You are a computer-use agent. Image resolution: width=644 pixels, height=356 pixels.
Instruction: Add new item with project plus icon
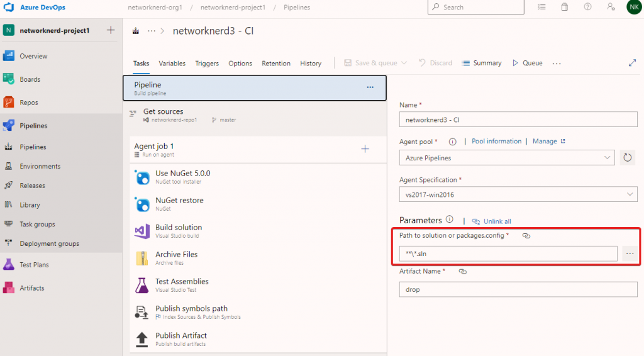point(111,30)
